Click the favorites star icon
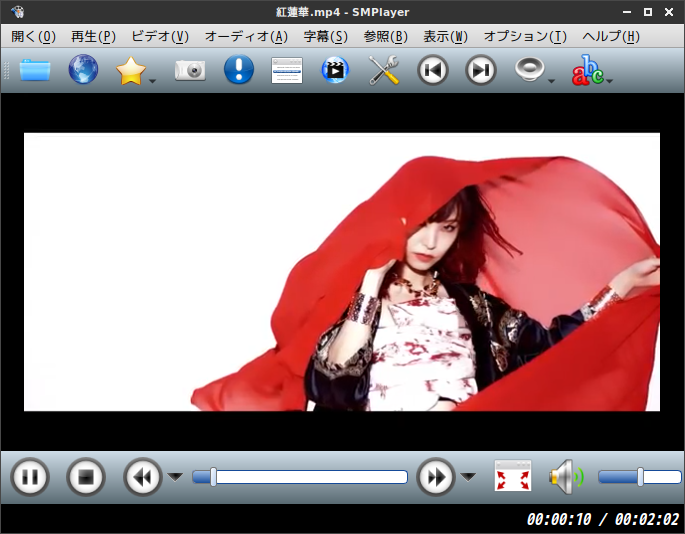 130,71
